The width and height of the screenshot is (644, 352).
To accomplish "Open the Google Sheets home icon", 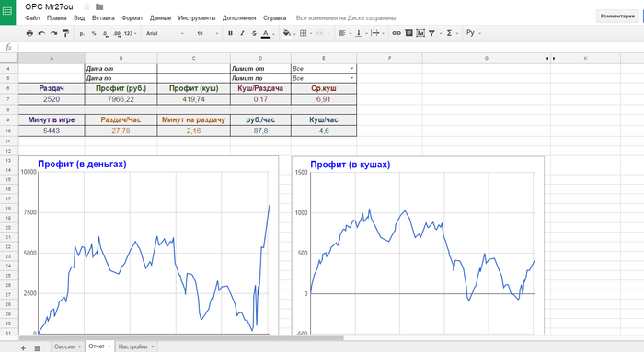I will [x=7, y=12].
